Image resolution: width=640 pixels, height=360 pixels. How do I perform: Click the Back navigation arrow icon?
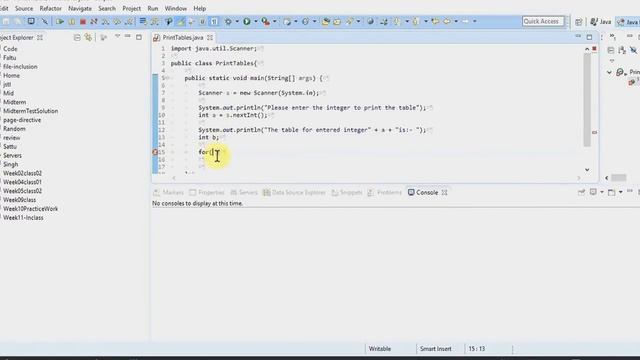447,21
